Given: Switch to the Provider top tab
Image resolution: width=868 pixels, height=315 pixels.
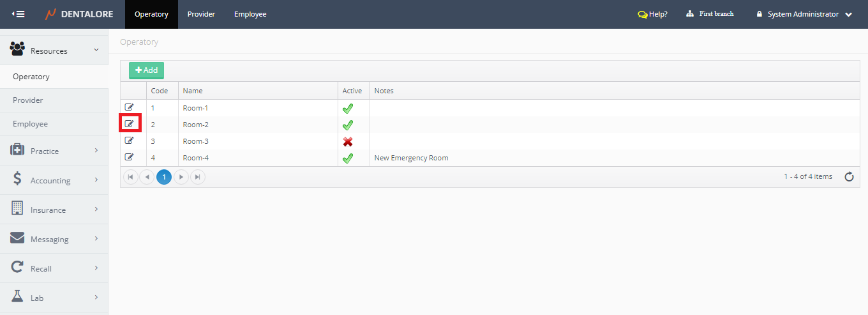Looking at the screenshot, I should point(201,14).
